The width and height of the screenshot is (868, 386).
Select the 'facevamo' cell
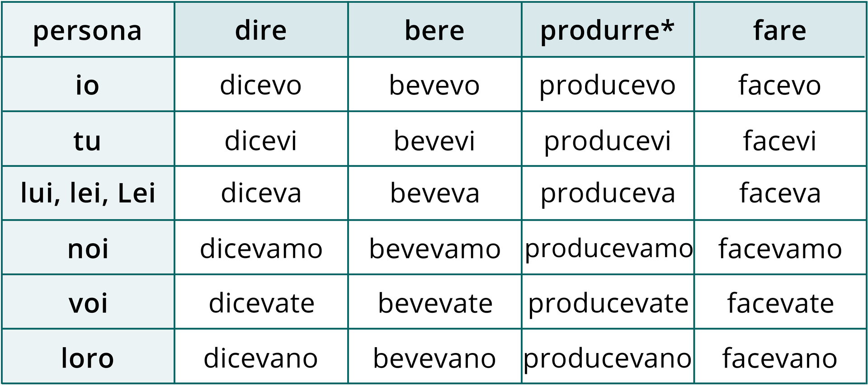(780, 249)
